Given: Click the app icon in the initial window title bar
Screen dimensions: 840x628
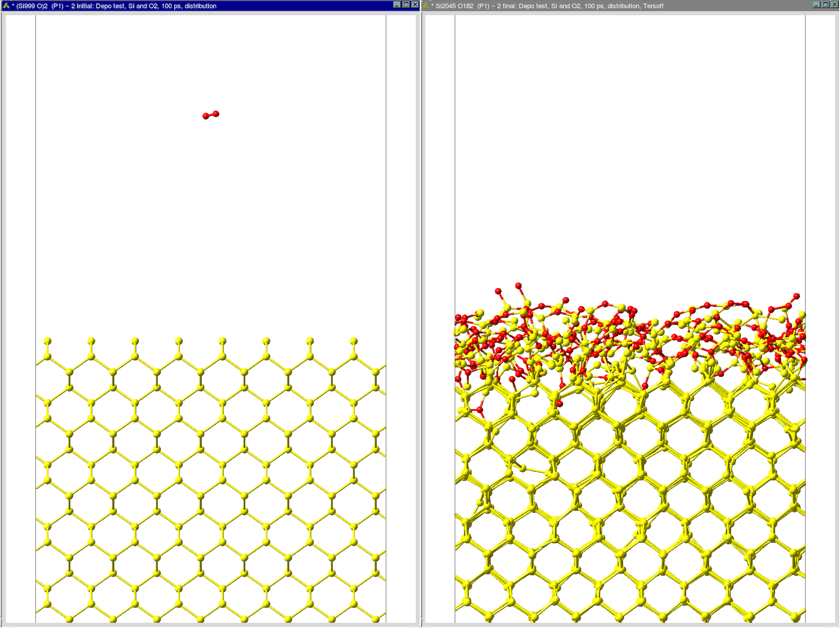Looking at the screenshot, I should tap(6, 6).
